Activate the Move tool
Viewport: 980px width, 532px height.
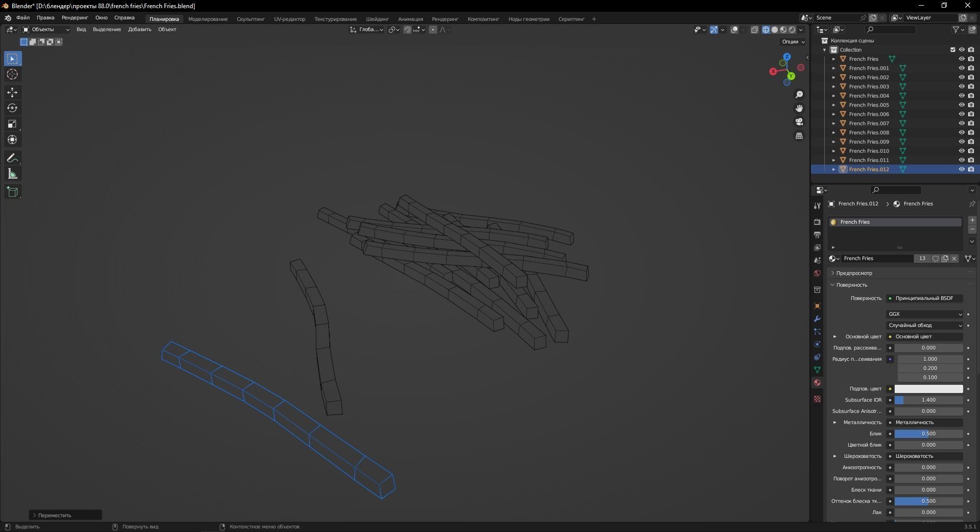click(x=12, y=92)
